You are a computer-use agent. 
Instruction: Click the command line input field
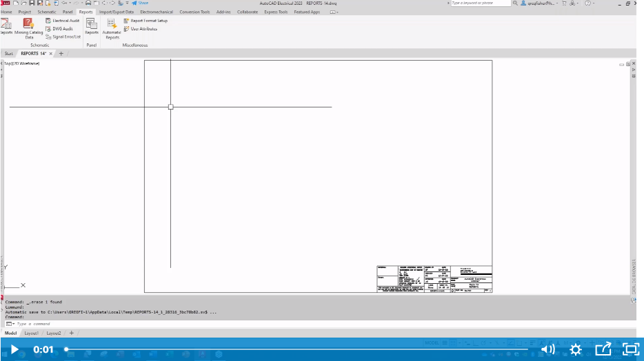(x=321, y=324)
